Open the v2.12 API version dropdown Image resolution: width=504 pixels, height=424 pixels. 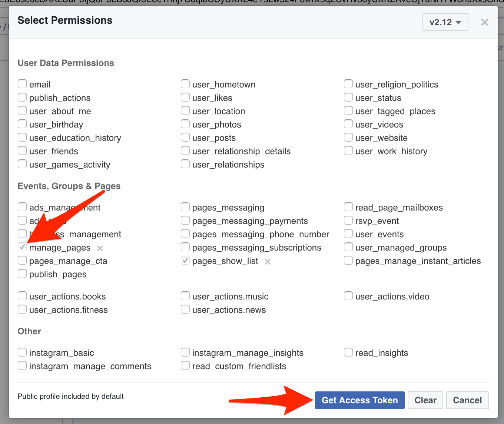445,22
